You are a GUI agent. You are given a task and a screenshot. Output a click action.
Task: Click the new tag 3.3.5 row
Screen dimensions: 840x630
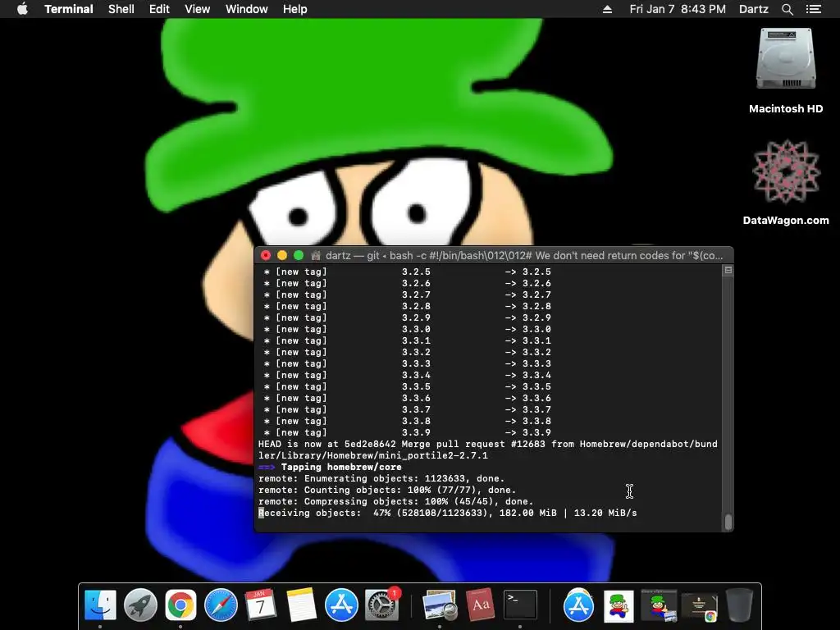click(407, 387)
